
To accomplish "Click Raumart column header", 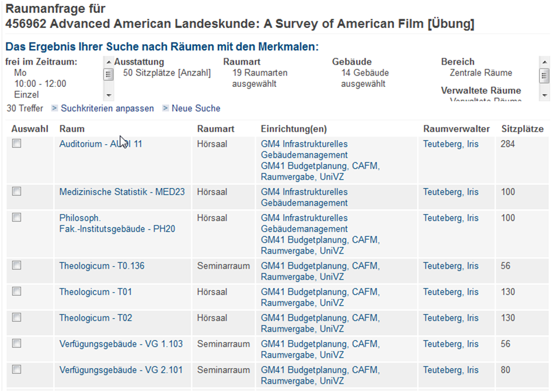I will (215, 129).
